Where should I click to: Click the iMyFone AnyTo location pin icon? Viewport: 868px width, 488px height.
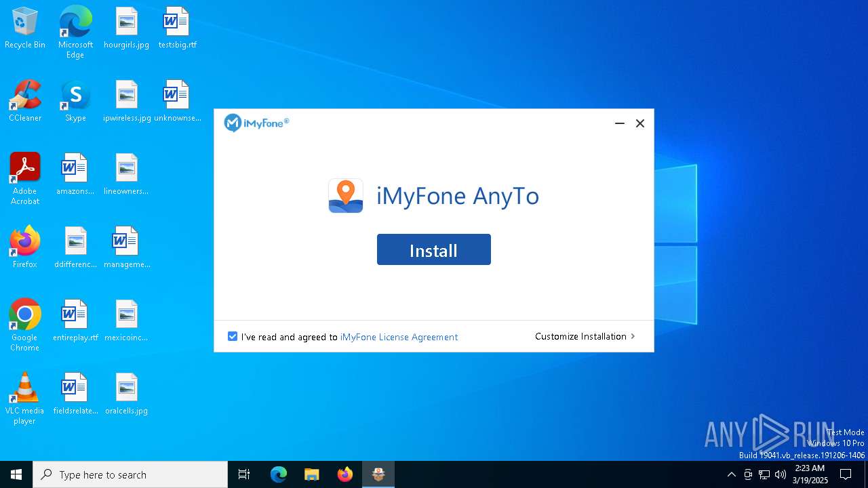(346, 196)
